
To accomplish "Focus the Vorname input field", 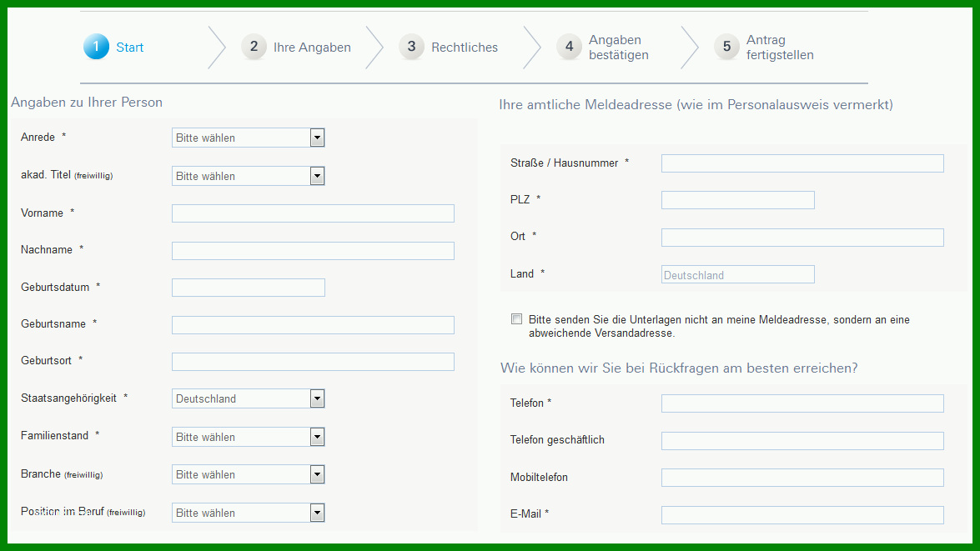I will (x=313, y=213).
